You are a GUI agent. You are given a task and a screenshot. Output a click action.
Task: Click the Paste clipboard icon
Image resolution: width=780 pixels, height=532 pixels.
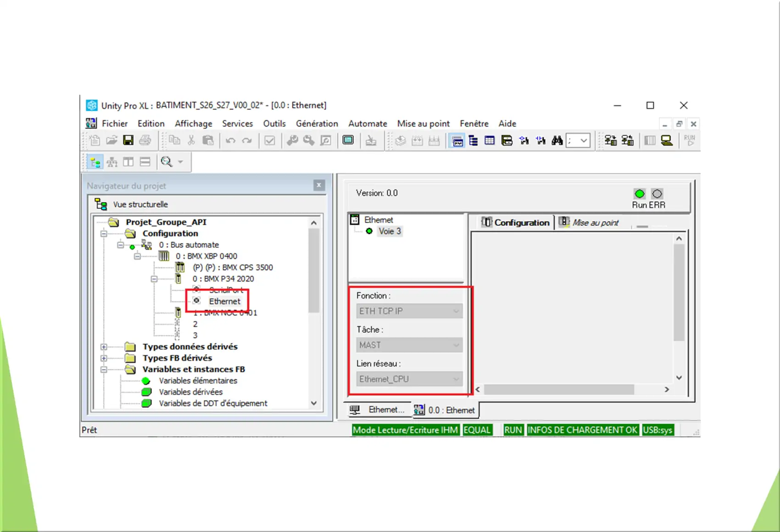208,140
